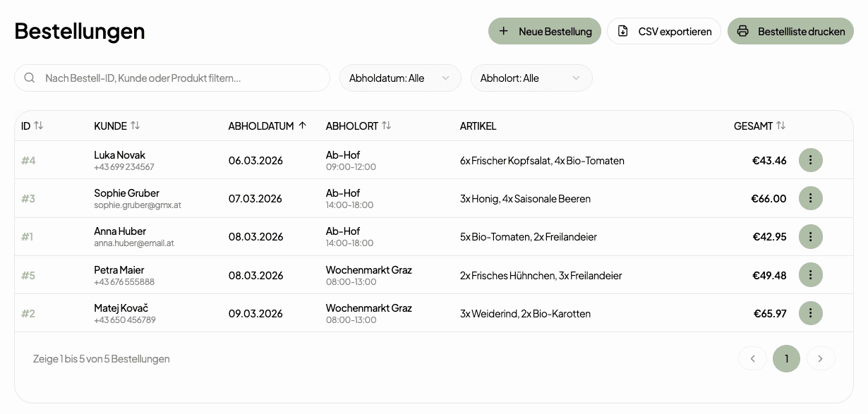The image size is (868, 414).
Task: Print list via Bestellliste drucken
Action: tap(790, 31)
